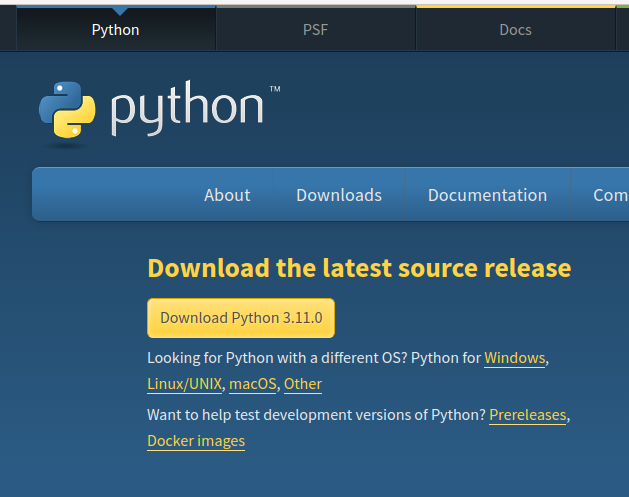The image size is (629, 497).
Task: Switch to the Python top tab
Action: click(116, 30)
